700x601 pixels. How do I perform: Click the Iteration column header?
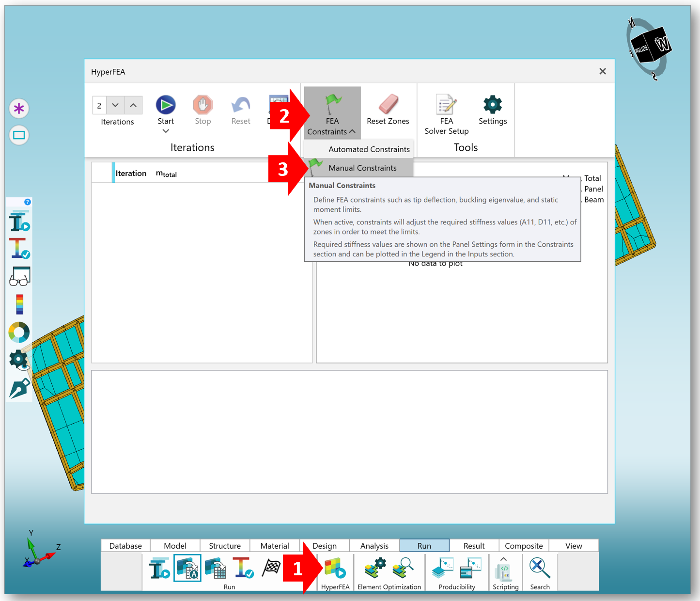131,174
